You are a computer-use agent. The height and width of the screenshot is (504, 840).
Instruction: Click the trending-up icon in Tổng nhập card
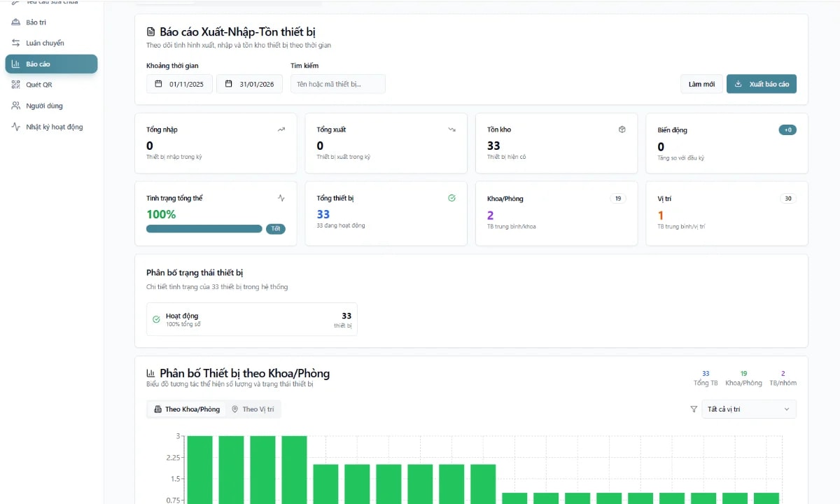coord(281,129)
